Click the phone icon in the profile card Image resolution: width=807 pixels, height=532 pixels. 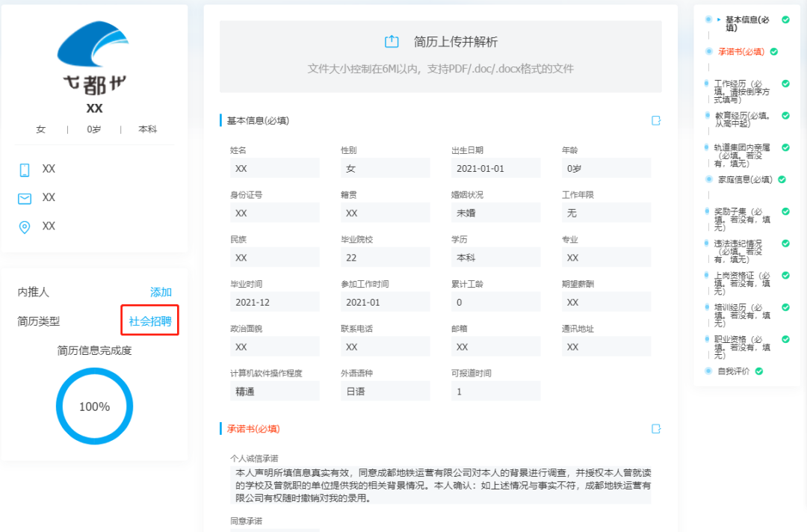pyautogui.click(x=24, y=169)
